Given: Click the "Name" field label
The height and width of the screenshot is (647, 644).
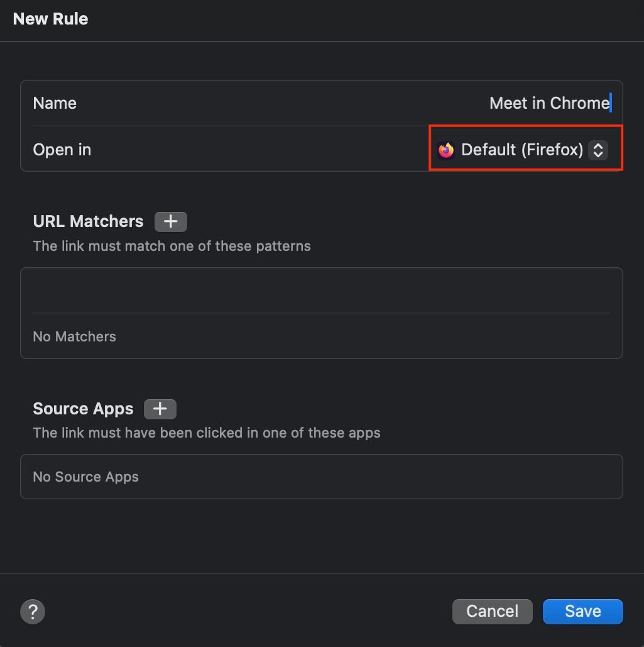Looking at the screenshot, I should click(x=55, y=103).
